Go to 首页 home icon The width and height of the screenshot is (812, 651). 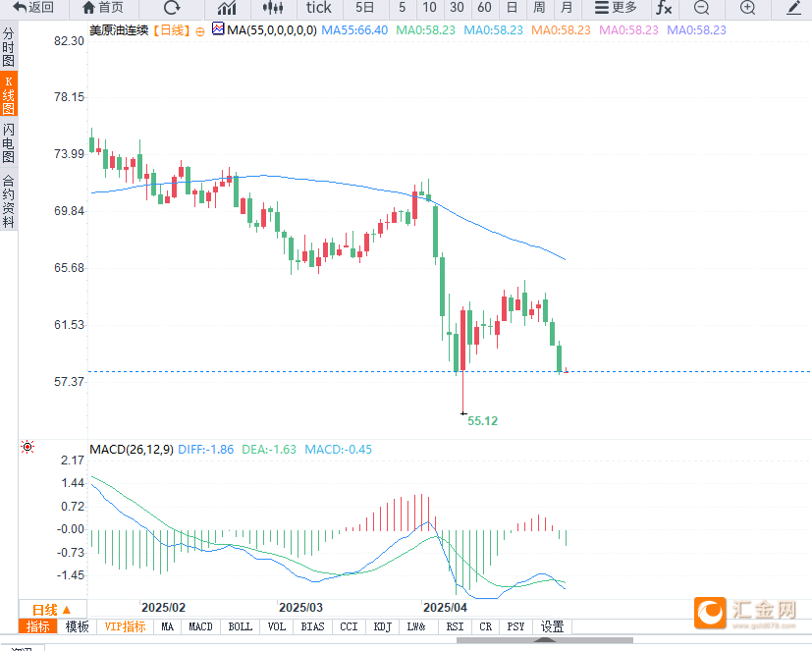pos(103,8)
